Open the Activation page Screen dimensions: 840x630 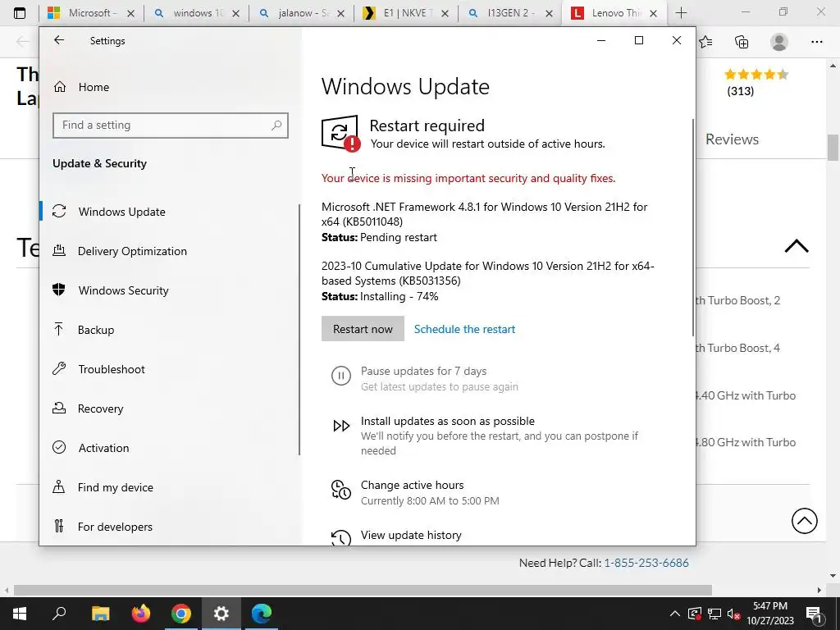(x=103, y=448)
